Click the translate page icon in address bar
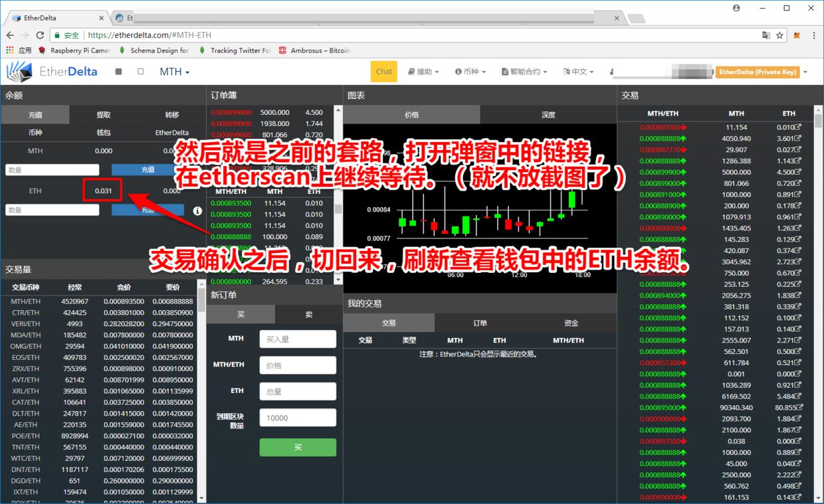Image resolution: width=824 pixels, height=504 pixels. [766, 35]
